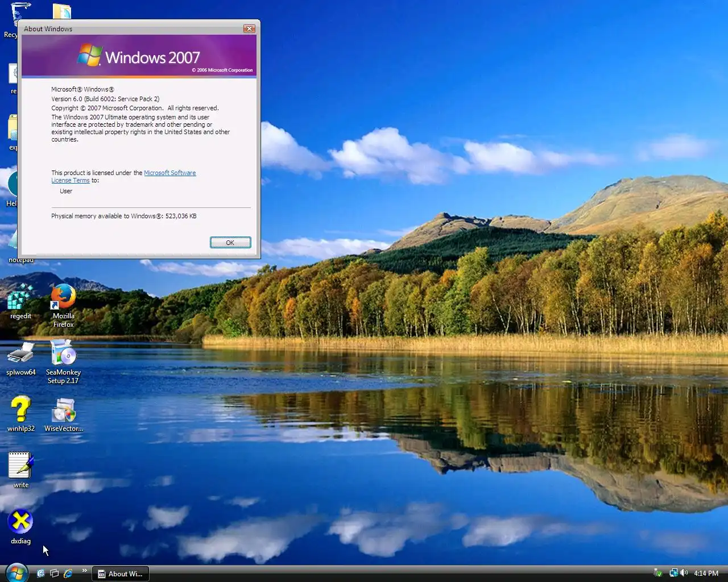Open the network status tray icon
The image size is (728, 582).
tap(673, 573)
